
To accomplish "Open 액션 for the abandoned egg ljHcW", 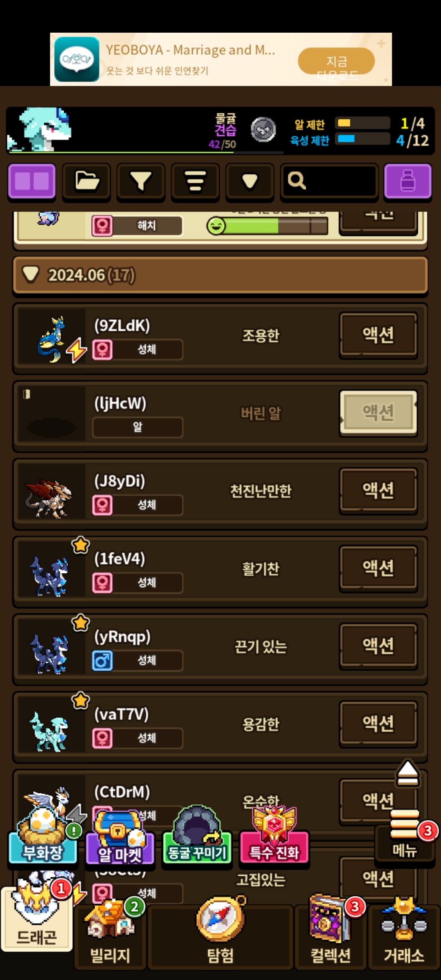I will coord(378,413).
